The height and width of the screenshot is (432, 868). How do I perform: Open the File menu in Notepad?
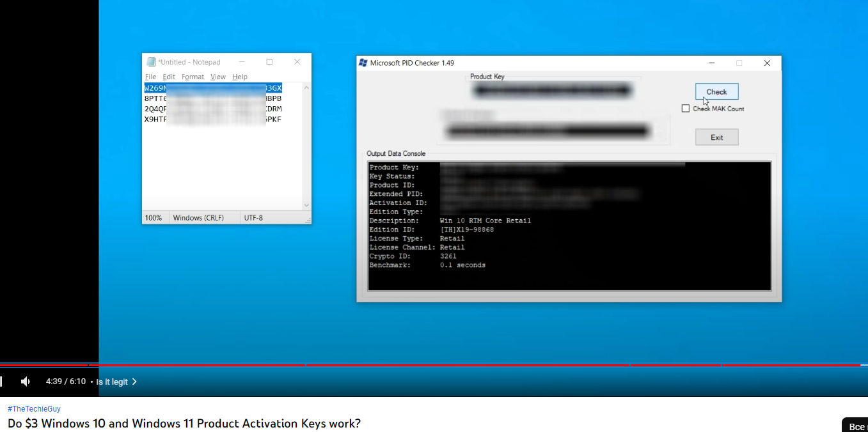(150, 77)
